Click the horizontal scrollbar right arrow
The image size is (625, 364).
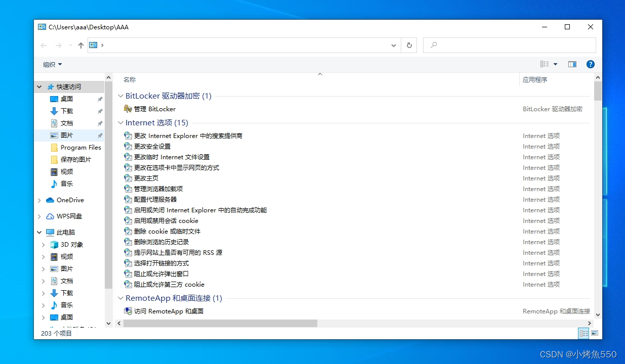click(590, 323)
